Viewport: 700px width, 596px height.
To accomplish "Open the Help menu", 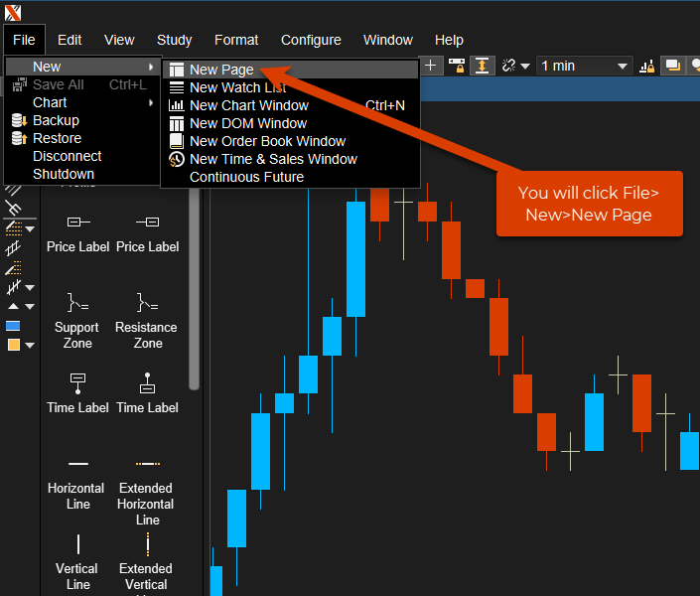I will pos(449,40).
